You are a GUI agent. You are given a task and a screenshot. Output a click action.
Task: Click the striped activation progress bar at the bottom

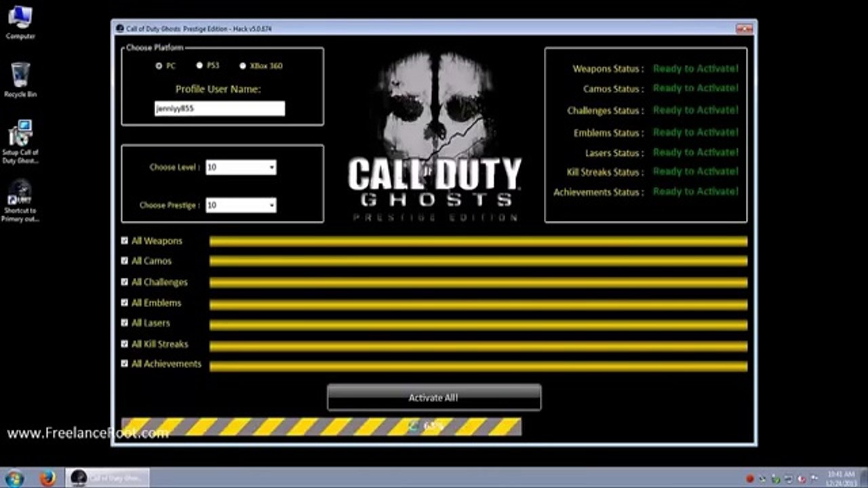point(321,426)
